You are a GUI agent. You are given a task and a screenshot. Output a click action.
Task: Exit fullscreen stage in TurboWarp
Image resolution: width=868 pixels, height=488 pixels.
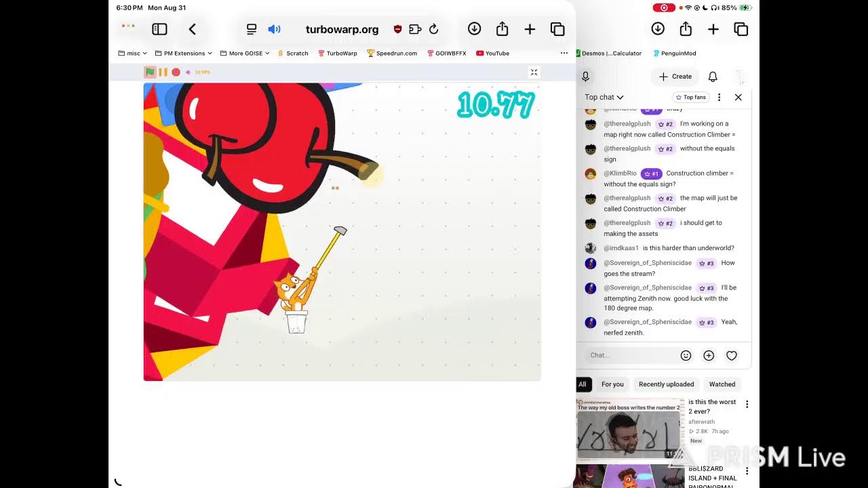pyautogui.click(x=534, y=73)
